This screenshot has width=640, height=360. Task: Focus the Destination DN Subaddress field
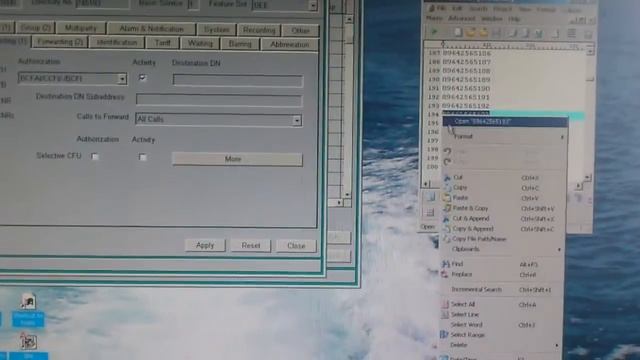click(219, 100)
